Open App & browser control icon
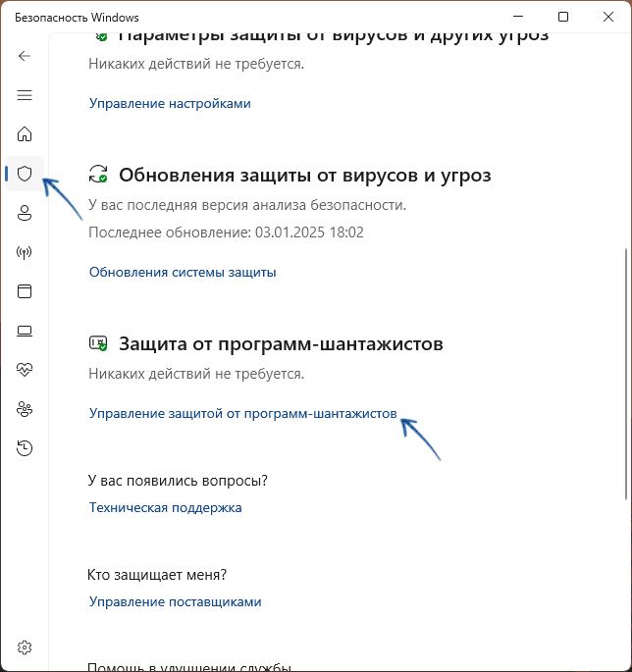The height and width of the screenshot is (672, 632). [x=25, y=291]
